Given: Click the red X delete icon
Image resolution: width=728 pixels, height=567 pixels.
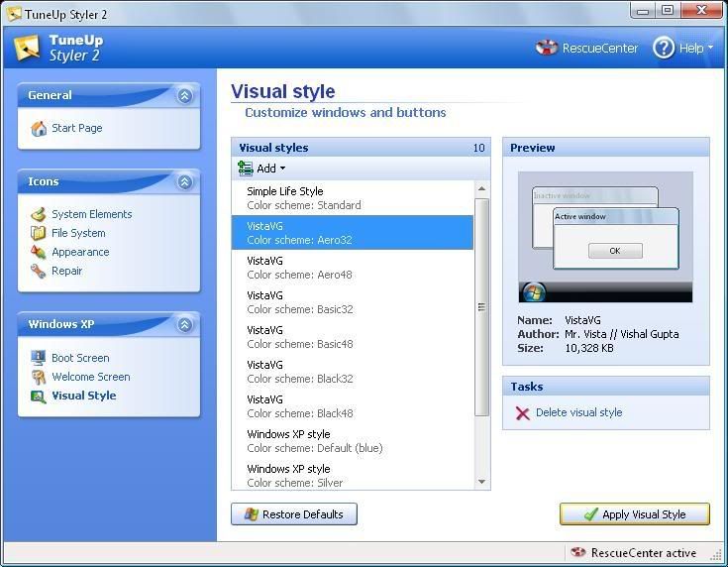Looking at the screenshot, I should 522,413.
